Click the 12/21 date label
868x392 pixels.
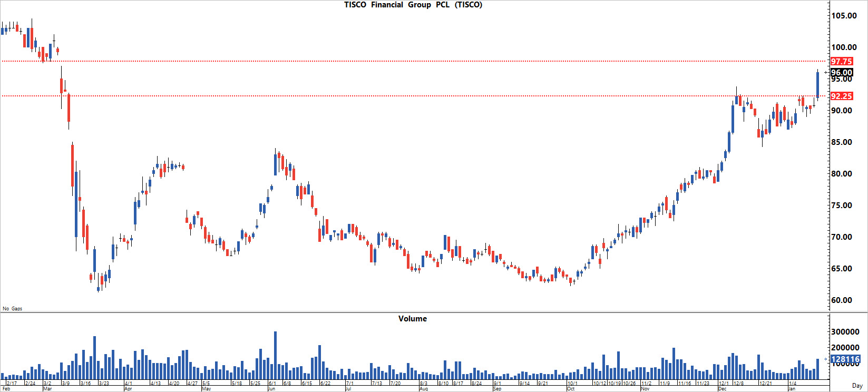click(766, 384)
